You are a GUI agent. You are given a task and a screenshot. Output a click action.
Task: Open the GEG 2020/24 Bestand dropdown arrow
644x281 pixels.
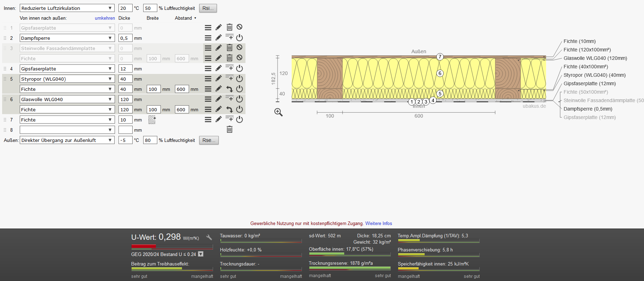201,254
